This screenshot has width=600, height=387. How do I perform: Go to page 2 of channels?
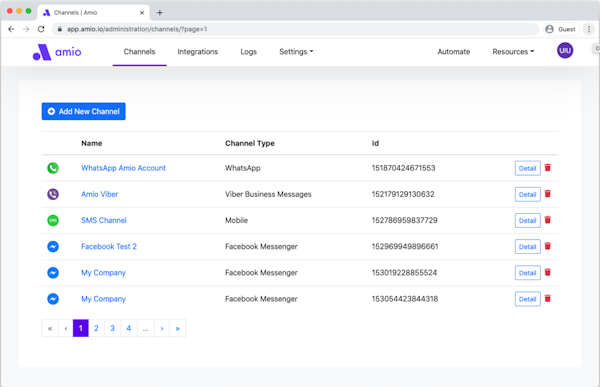[x=96, y=328]
